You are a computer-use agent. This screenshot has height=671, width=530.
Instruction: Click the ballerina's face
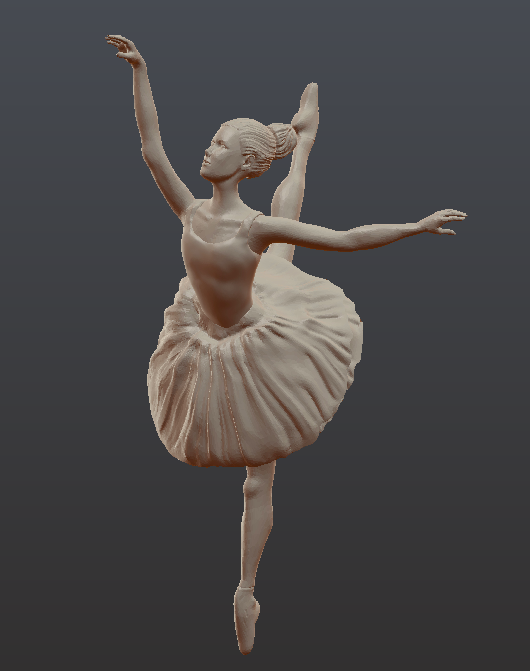tap(218, 155)
